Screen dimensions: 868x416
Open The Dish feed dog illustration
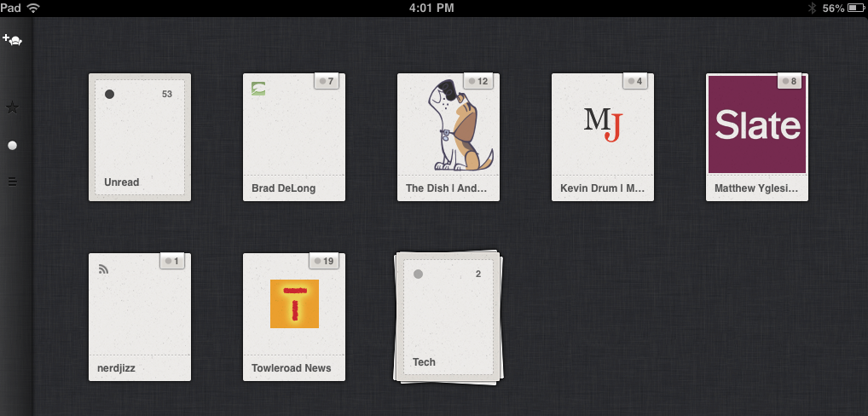[448, 128]
